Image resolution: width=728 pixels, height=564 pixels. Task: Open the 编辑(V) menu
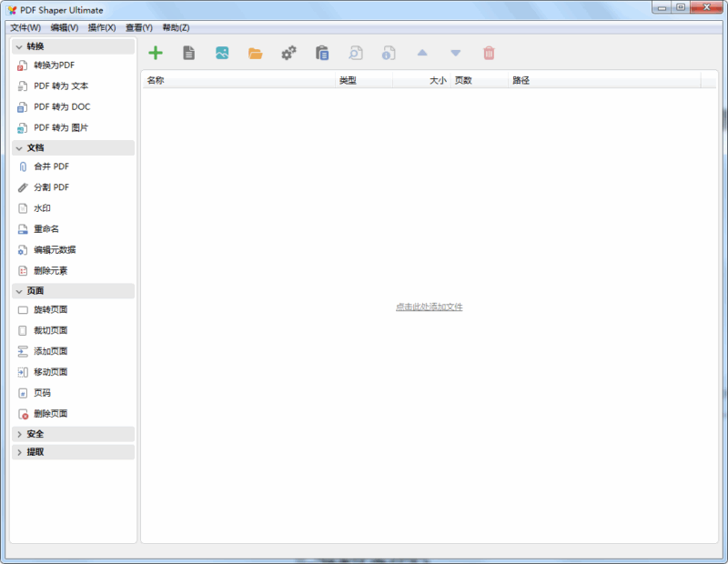[65, 28]
